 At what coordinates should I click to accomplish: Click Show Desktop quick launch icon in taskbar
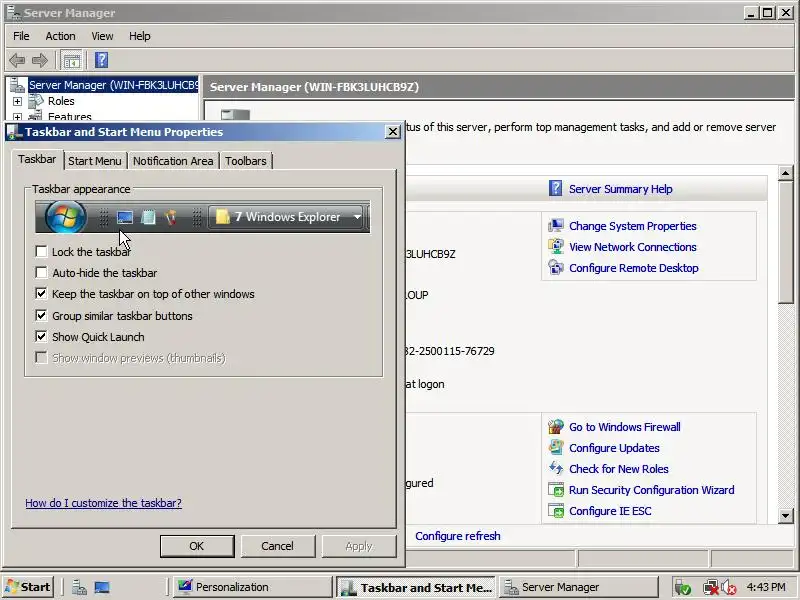102,587
